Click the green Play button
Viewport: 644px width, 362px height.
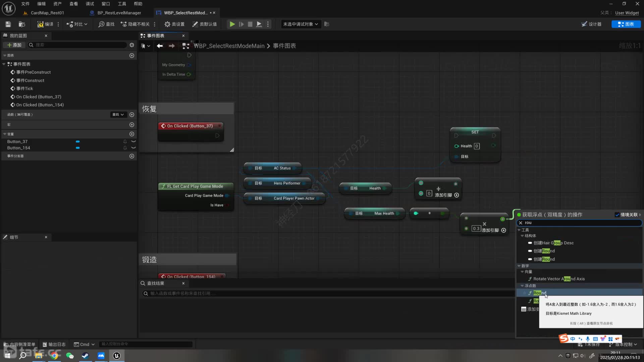(x=232, y=24)
